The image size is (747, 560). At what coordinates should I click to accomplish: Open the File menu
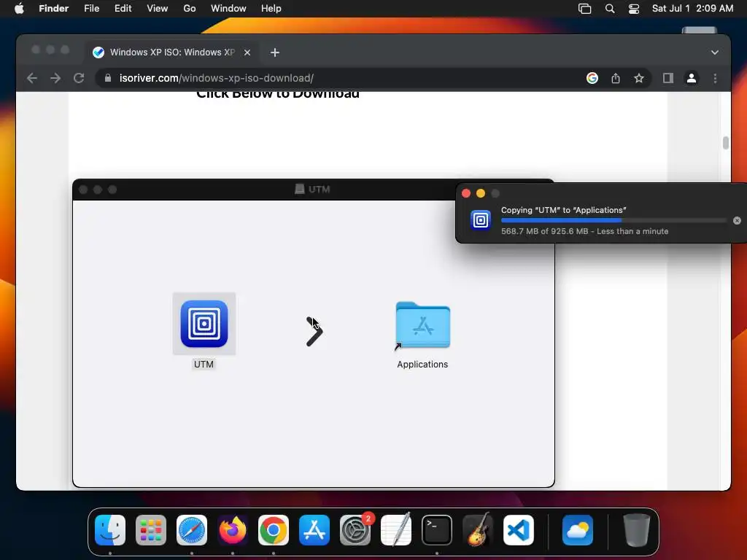(91, 9)
